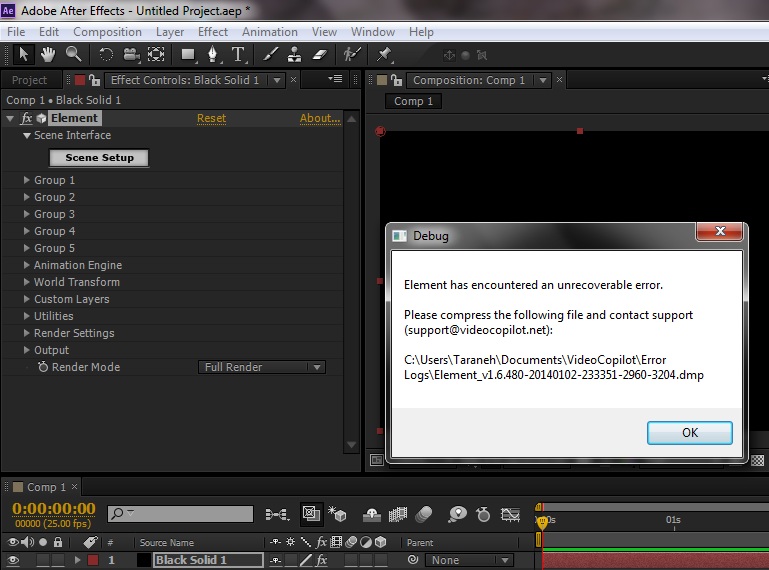Click the timeline layer search field
This screenshot has width=769, height=570.
180,514
